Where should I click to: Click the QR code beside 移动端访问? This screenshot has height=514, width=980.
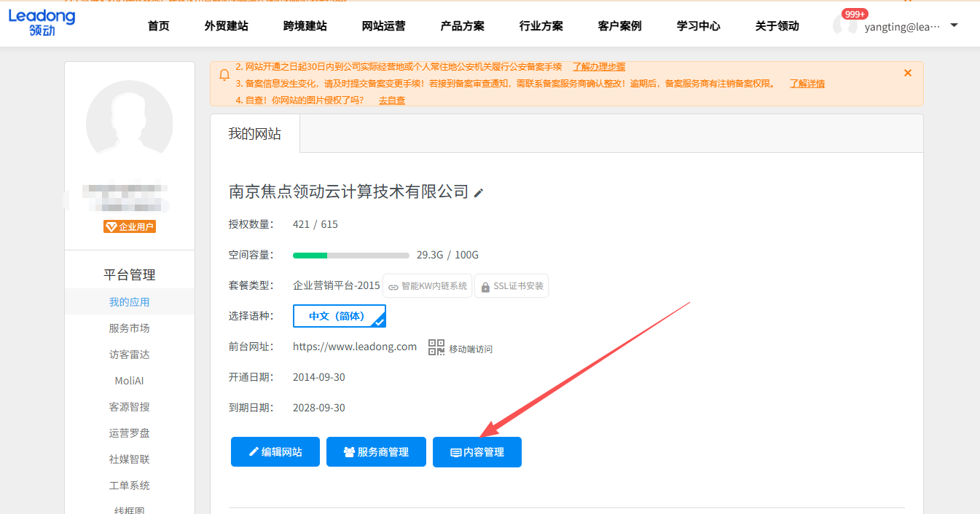[436, 347]
